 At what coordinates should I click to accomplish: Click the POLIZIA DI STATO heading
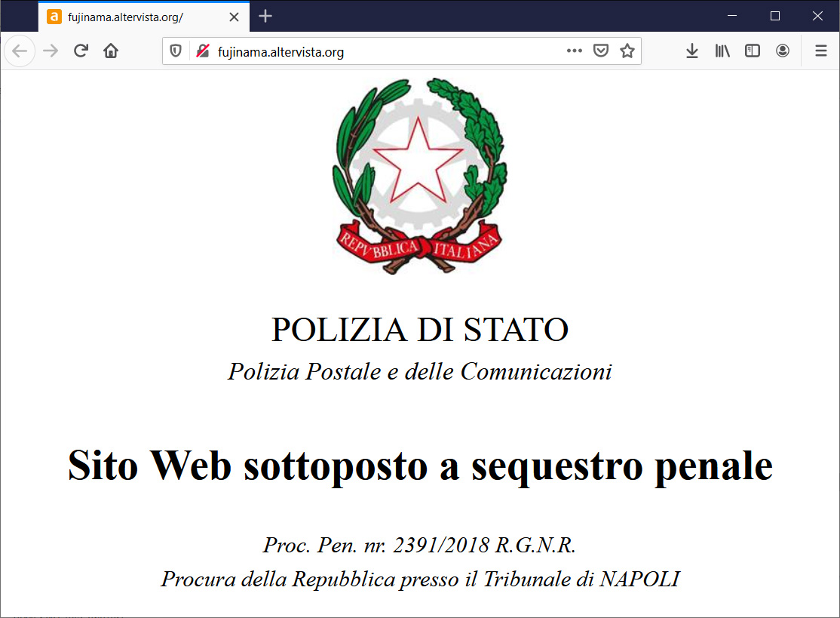click(420, 329)
